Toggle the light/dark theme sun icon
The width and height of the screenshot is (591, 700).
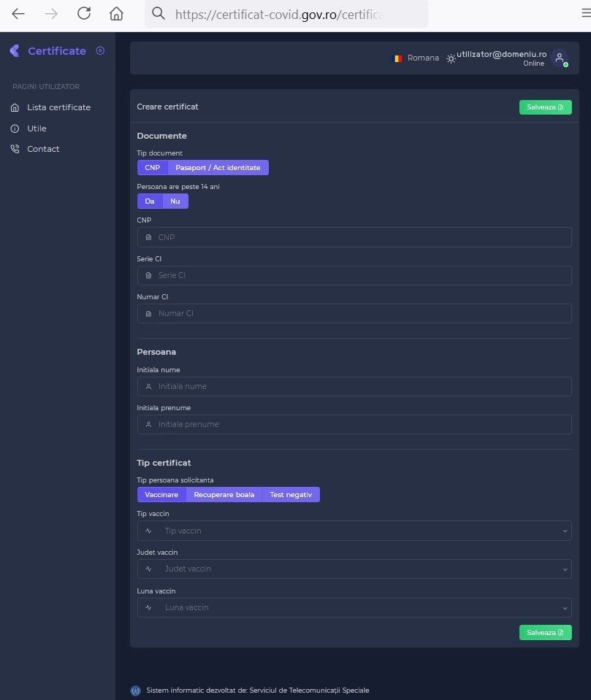click(451, 58)
